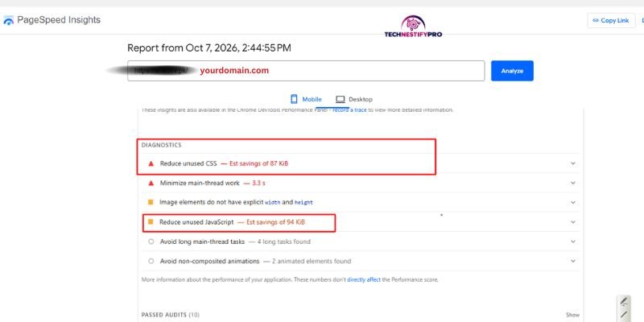Click the grey circle beside Avoid non-composited animations
Image resolution: width=644 pixels, height=322 pixels.
pyautogui.click(x=151, y=261)
